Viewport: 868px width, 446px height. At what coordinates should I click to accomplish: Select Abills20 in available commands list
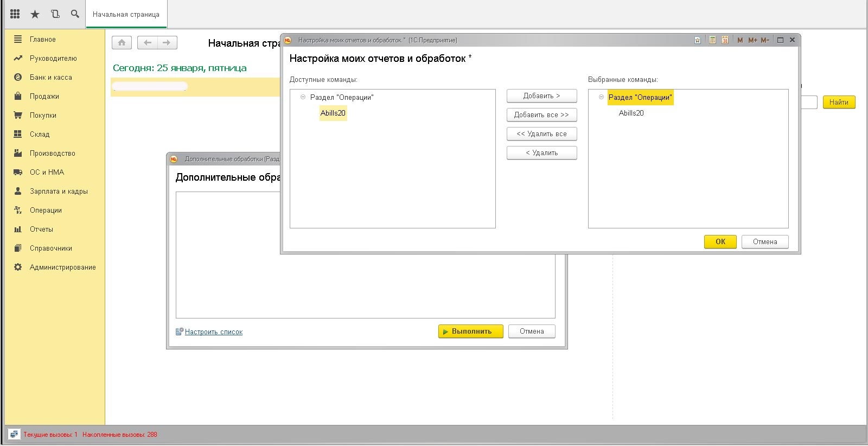333,113
